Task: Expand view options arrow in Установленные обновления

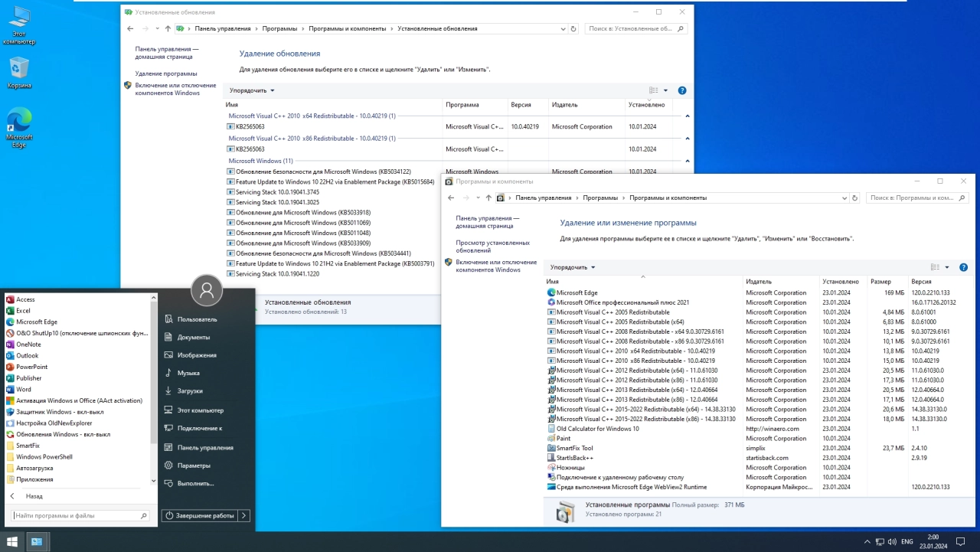Action: click(665, 90)
